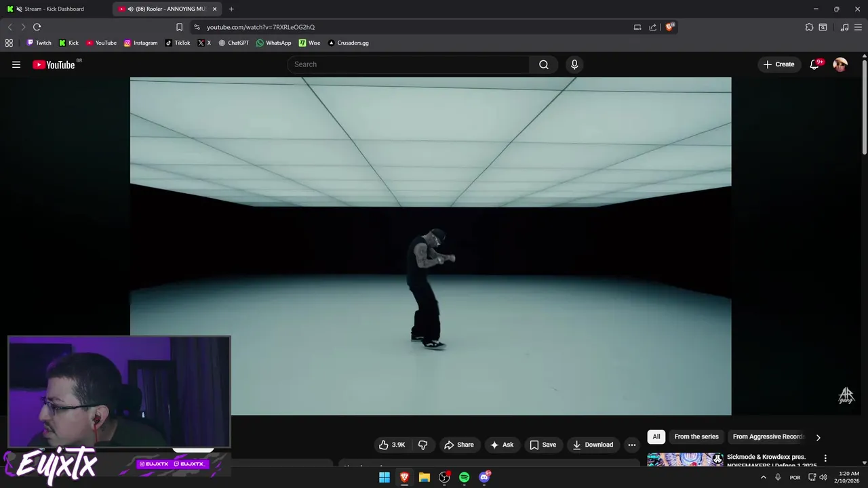Open Spotify from the taskbar

click(x=464, y=477)
